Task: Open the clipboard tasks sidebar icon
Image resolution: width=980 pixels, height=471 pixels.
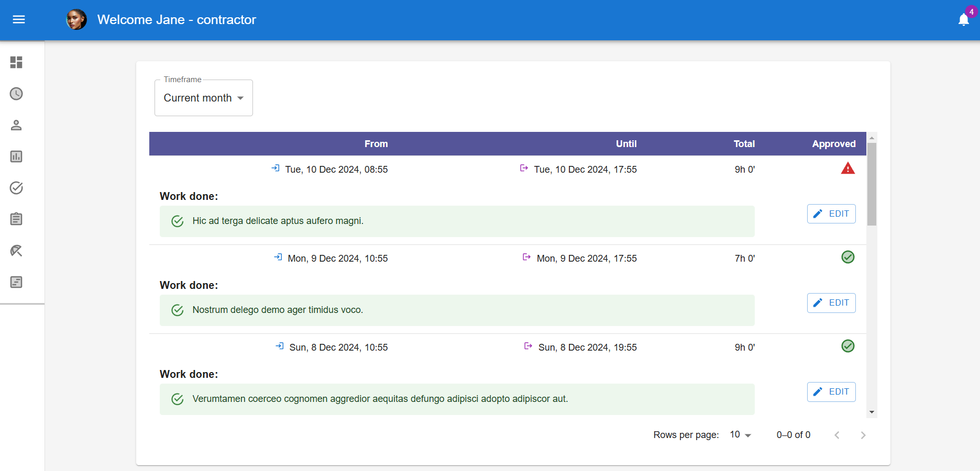Action: pos(16,219)
